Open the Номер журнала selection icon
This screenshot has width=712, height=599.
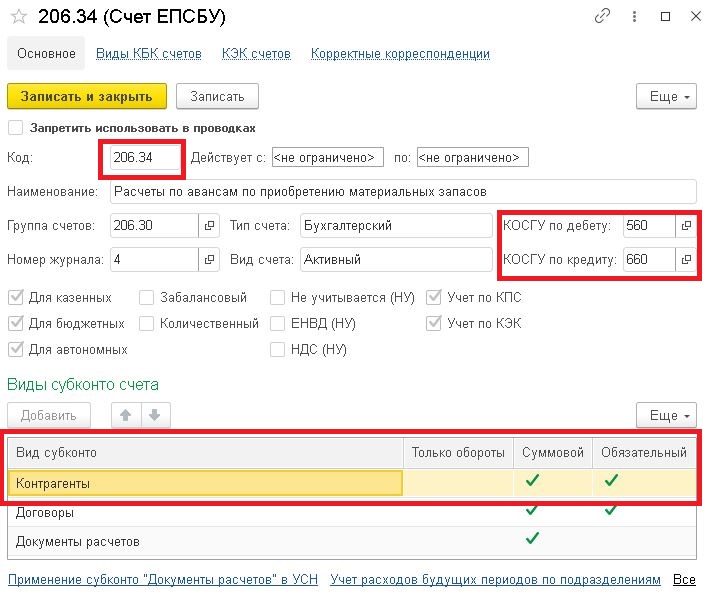[x=209, y=260]
